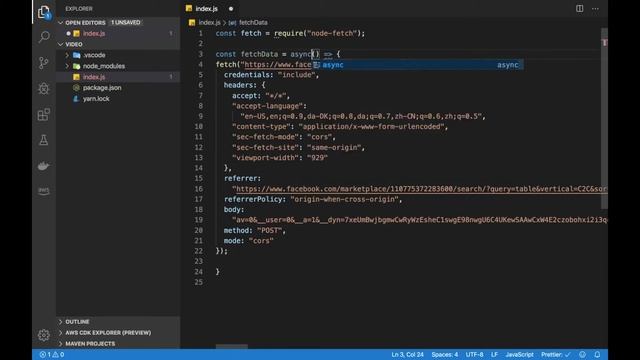Click line number 12 in the gutter

198,147
